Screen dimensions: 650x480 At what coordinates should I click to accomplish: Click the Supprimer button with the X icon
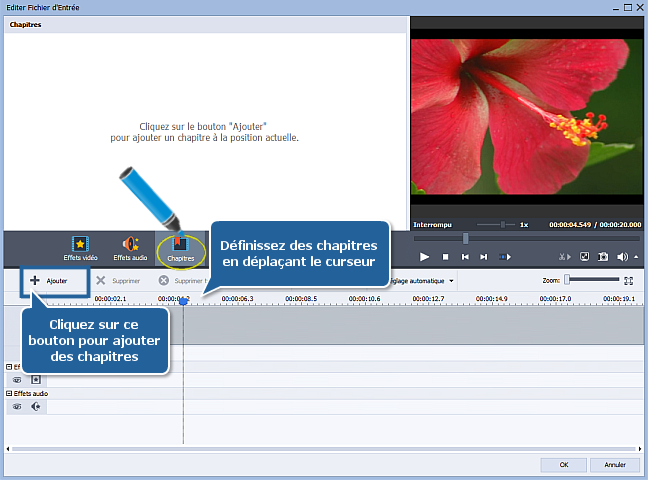point(118,281)
